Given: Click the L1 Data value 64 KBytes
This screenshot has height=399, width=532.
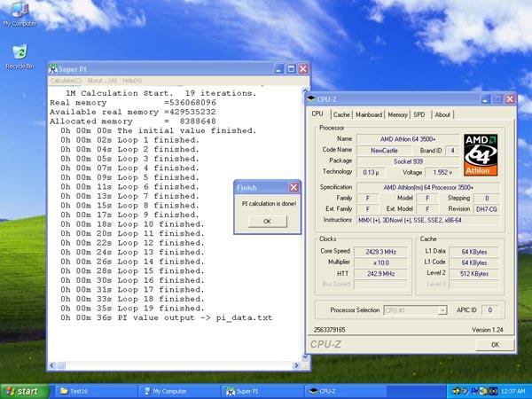Looking at the screenshot, I should point(474,252).
